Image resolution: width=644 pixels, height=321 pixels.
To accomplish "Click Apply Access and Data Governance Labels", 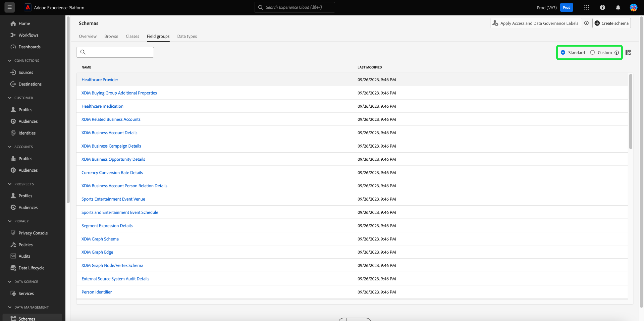I will [x=536, y=23].
